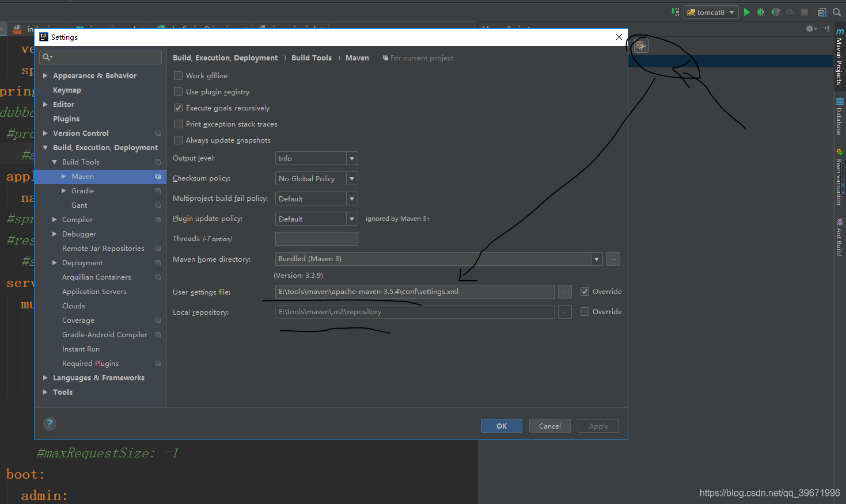The width and height of the screenshot is (846, 504).
Task: Click the Make Project build icon
Action: tap(676, 12)
